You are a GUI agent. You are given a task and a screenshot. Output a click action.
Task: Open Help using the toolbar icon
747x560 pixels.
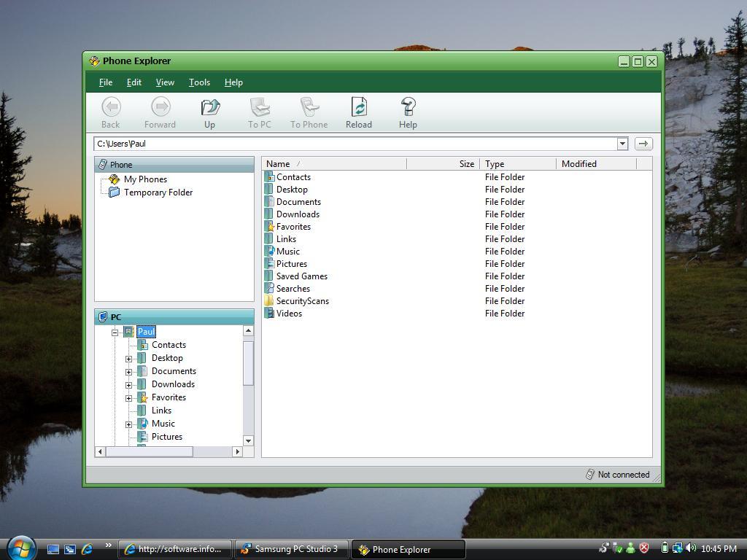(x=408, y=111)
